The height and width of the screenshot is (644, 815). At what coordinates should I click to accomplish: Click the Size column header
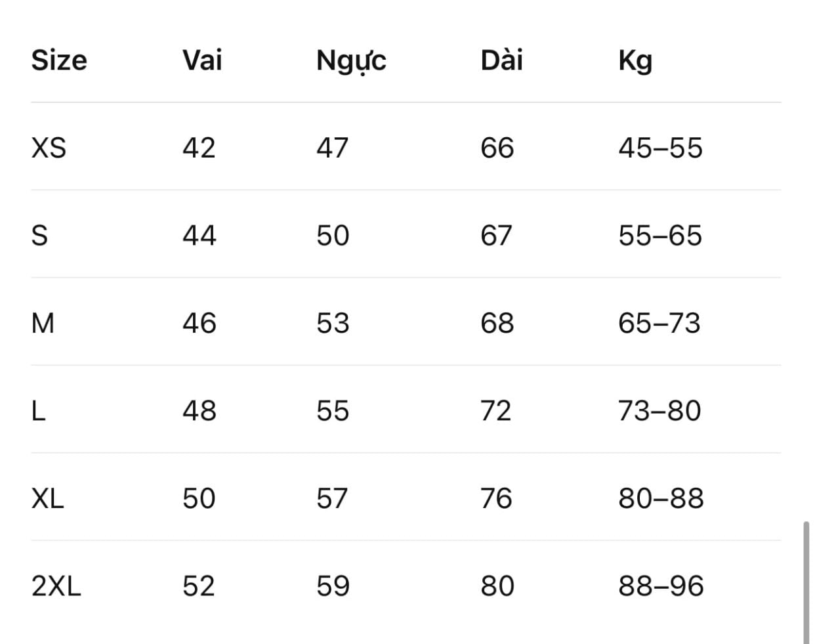(59, 60)
